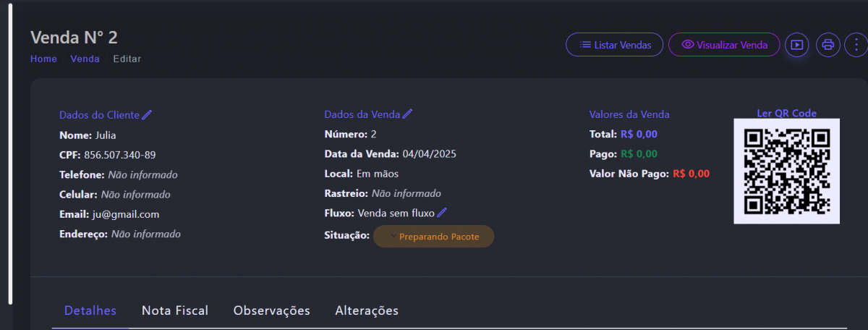Switch to the Detalhes tab
Screen dimensions: 868x330
90,310
